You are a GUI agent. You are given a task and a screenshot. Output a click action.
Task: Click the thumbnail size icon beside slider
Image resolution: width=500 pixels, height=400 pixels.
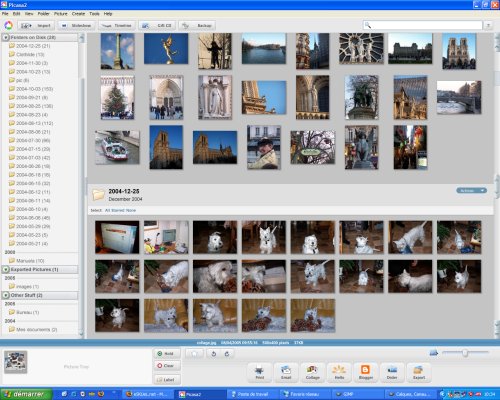[434, 352]
